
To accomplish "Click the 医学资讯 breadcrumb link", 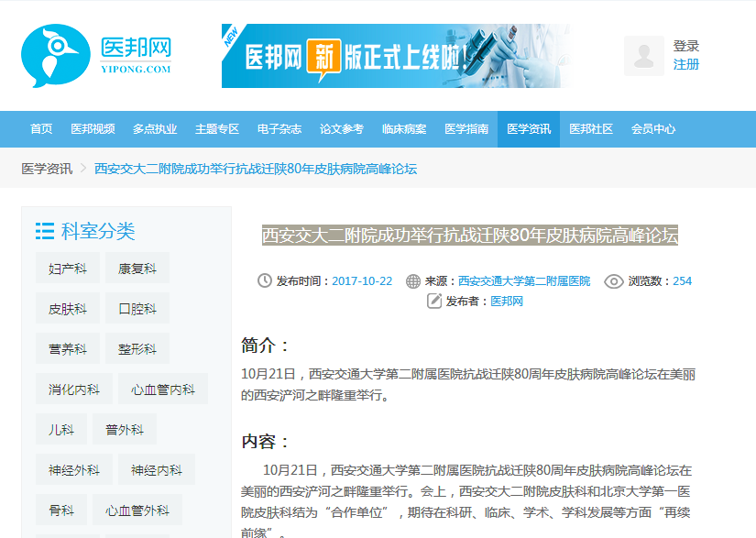I will [x=47, y=169].
